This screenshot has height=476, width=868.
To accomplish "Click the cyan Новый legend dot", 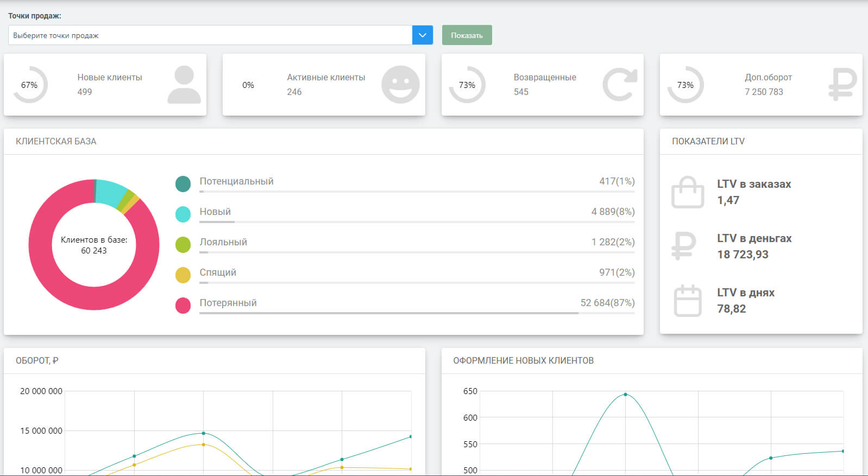I will point(183,214).
